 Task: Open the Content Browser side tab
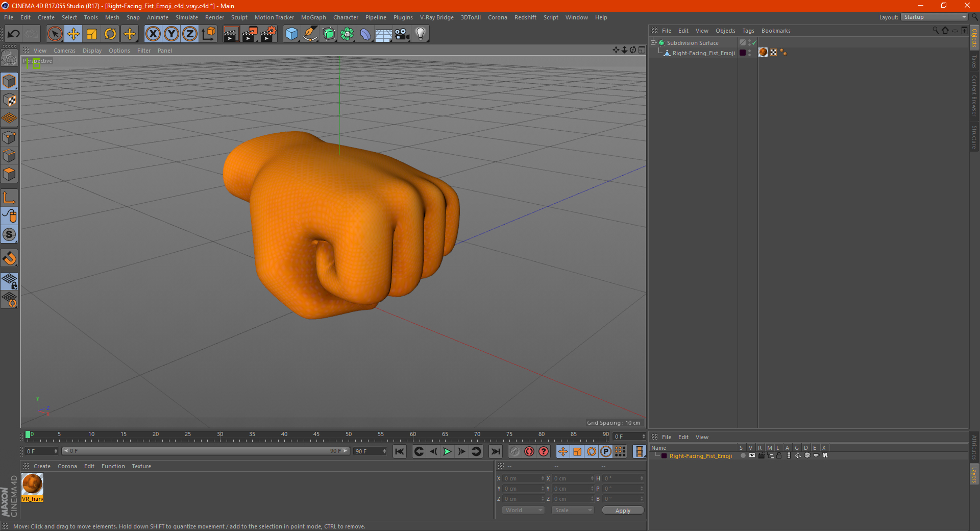click(x=974, y=95)
